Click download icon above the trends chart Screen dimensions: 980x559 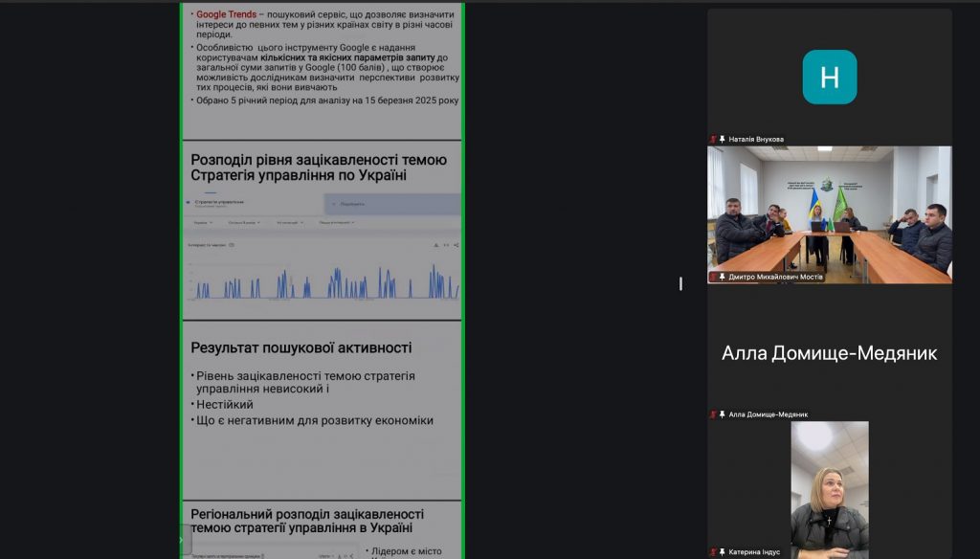click(435, 245)
